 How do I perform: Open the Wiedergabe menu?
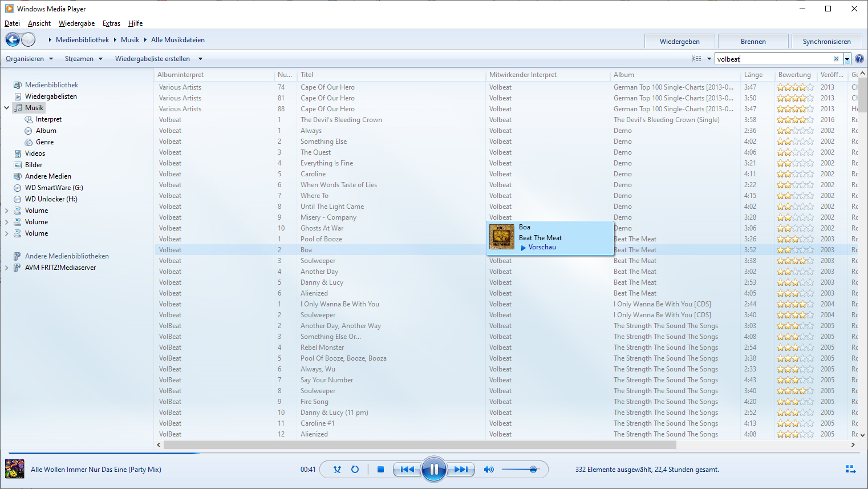77,23
